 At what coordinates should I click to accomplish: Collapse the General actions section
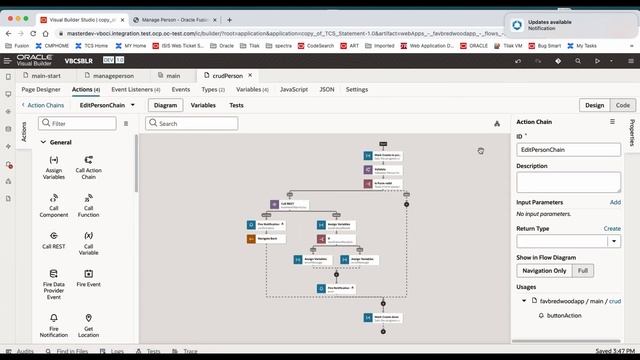click(x=43, y=142)
